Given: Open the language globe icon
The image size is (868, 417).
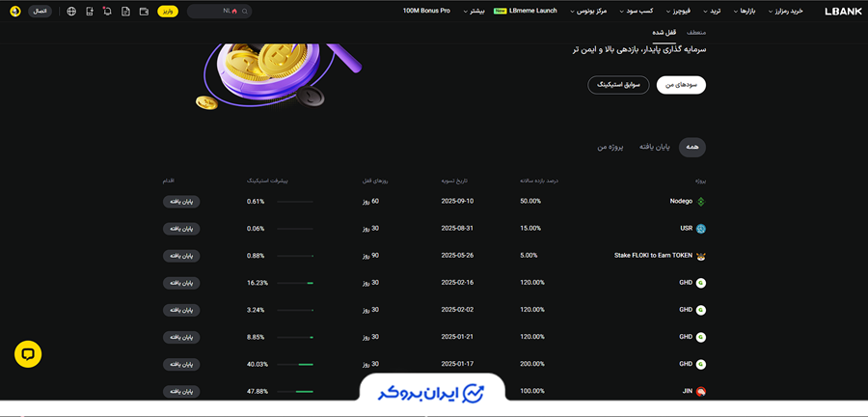Looking at the screenshot, I should coord(71,12).
